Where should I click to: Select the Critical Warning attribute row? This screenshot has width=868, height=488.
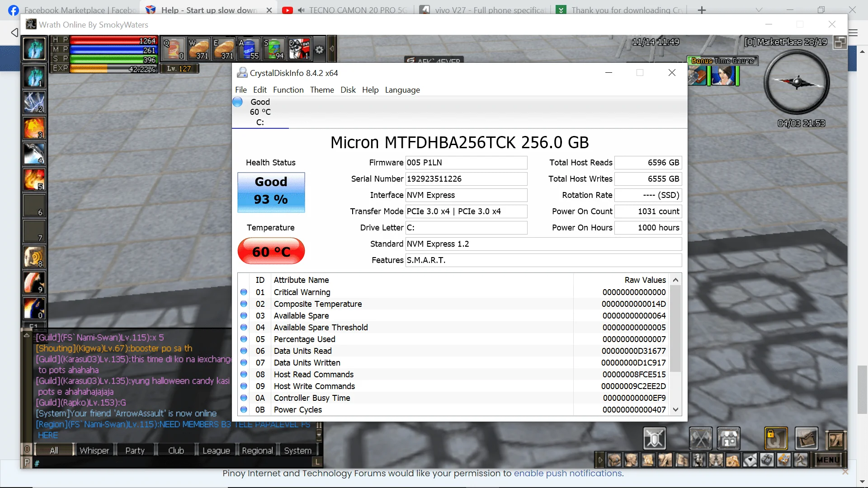click(x=453, y=292)
